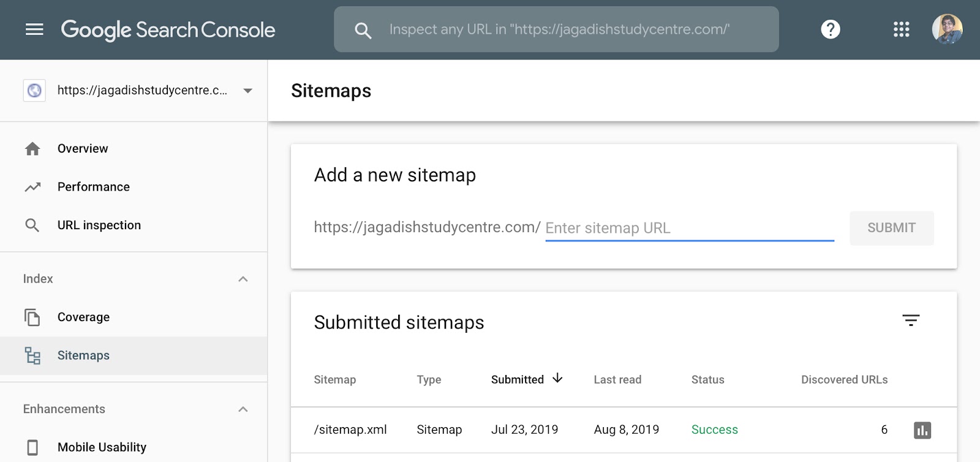Viewport: 980px width, 462px height.
Task: Click the Submitted sort arrow
Action: pos(557,379)
